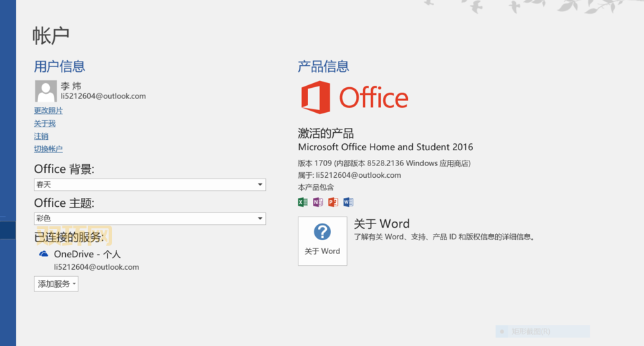Viewport: 644px width, 346px height.
Task: Click the PowerPoint product icon
Action: 333,202
